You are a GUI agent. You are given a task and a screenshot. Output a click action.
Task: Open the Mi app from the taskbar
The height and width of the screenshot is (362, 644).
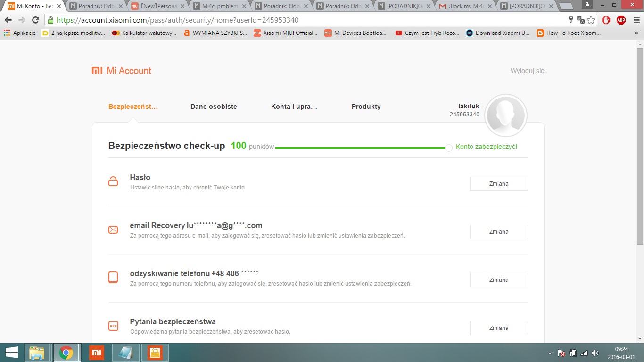tap(96, 353)
